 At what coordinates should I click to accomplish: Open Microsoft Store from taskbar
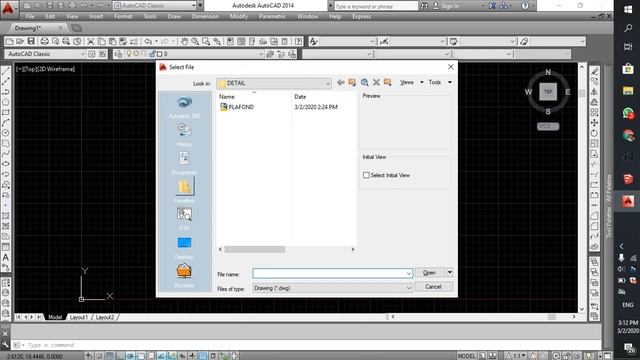628,69
